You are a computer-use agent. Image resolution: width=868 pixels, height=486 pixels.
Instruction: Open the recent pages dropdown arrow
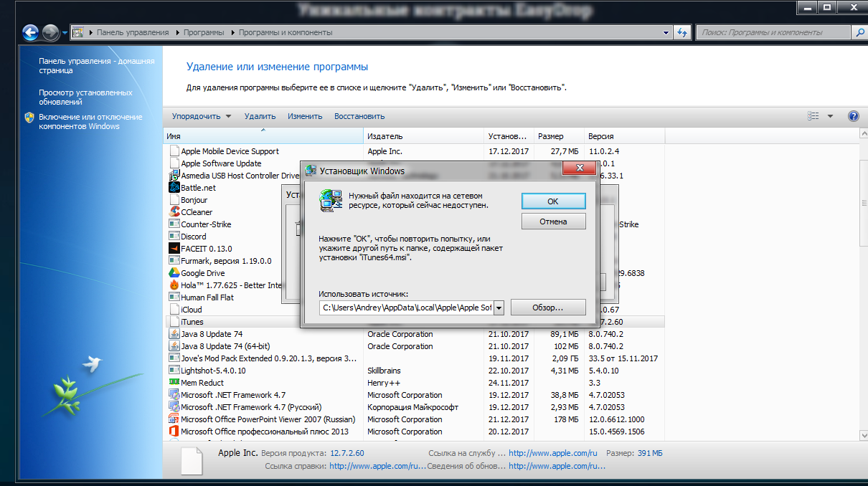65,33
